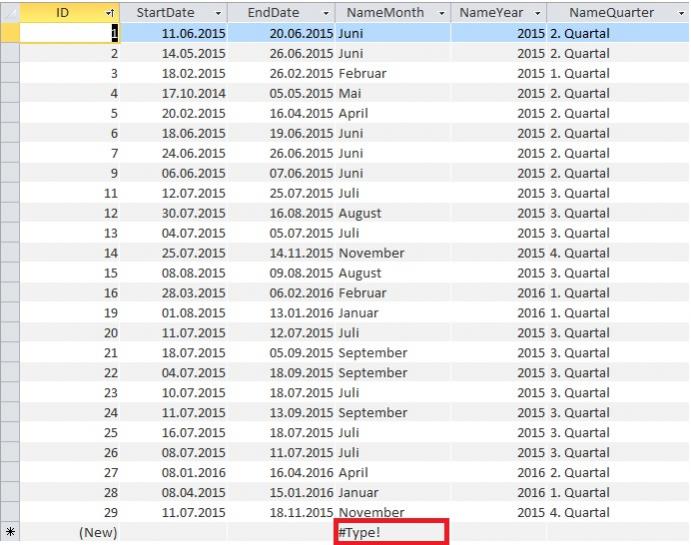Screen dimensions: 691x545
Task: Select the StartDate column header
Action: 174,13
